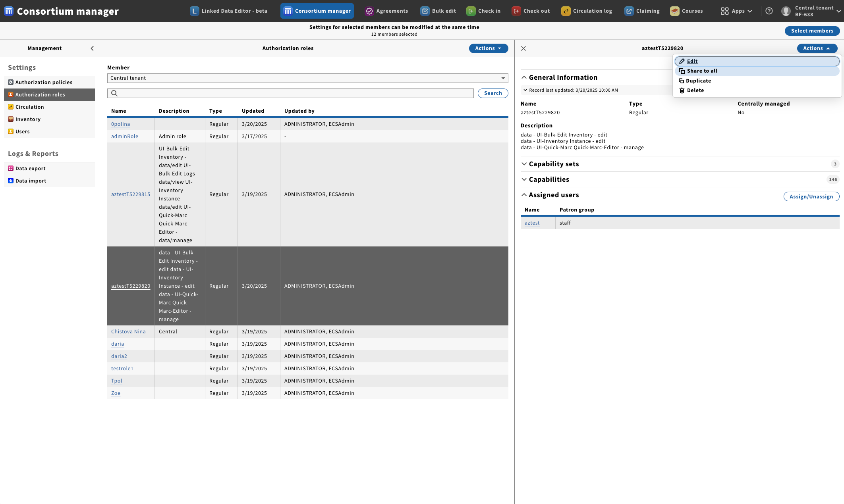Open the Member select dropdown
Screen dimensions: 844x504
[x=307, y=78]
